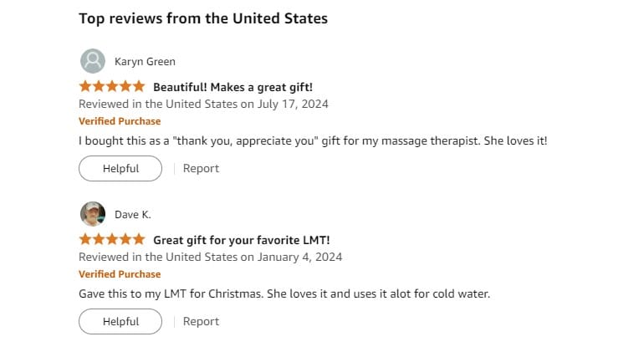The width and height of the screenshot is (644, 352).
Task: Open Dave K.'s profile photo
Action: click(93, 214)
